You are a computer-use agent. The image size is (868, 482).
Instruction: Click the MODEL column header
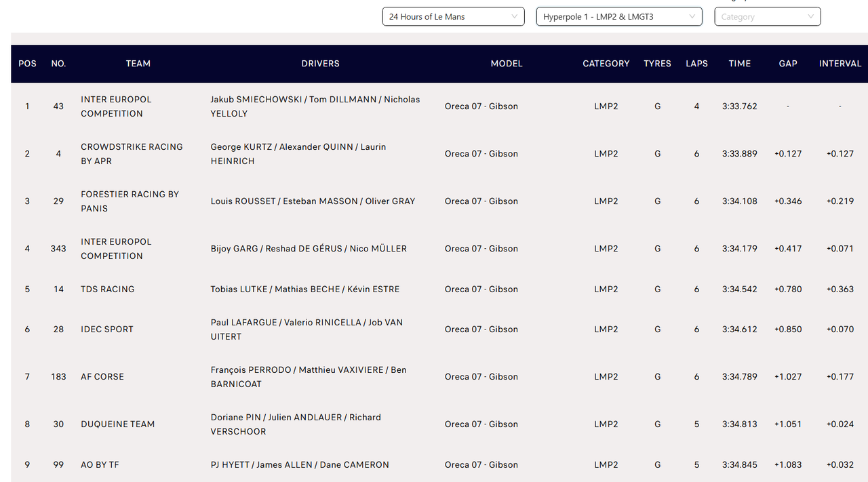click(507, 64)
